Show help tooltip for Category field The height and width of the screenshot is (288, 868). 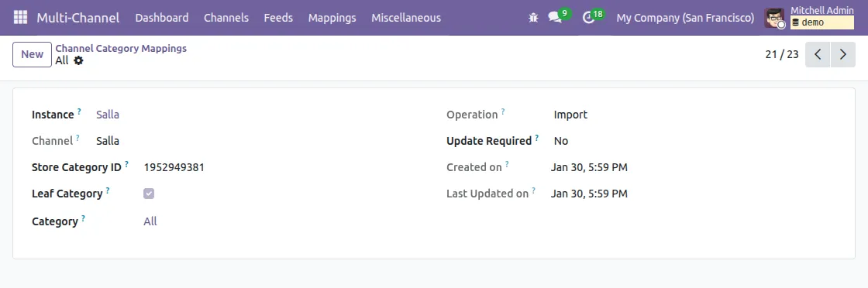pyautogui.click(x=83, y=218)
